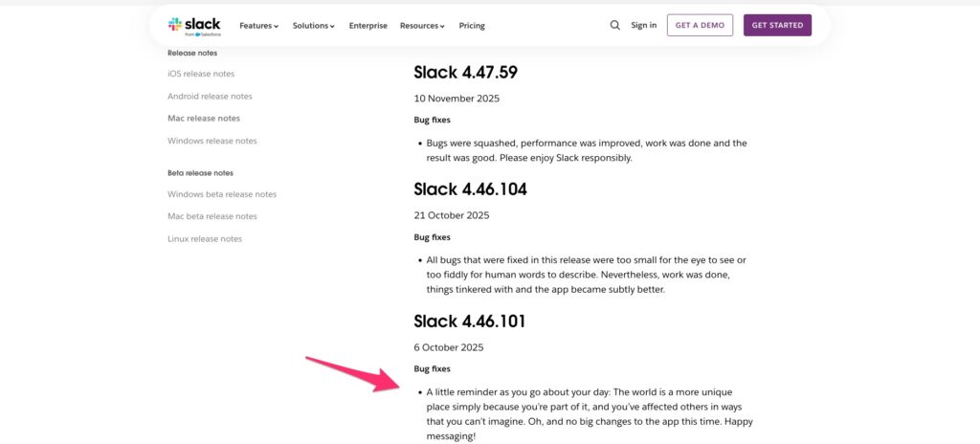Click the date 10 November 2025

tap(457, 99)
